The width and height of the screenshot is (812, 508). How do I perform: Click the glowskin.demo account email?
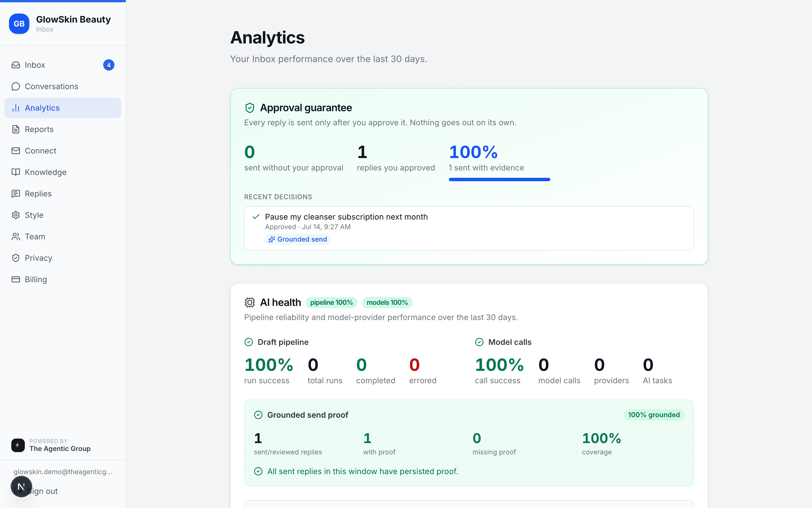point(63,472)
